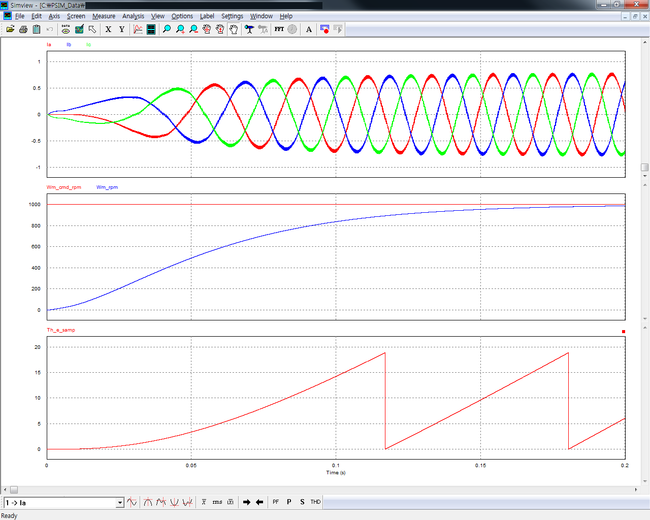The image size is (650, 520).
Task: Open the View menu
Action: point(158,16)
